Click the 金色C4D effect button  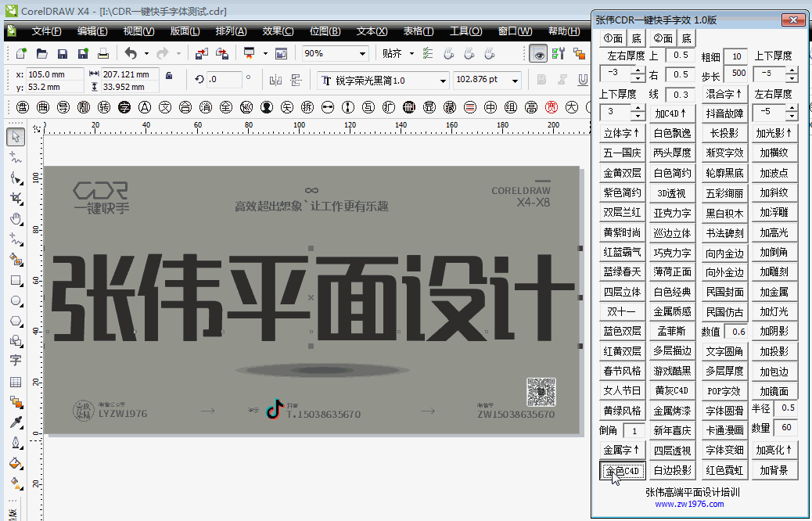[x=623, y=470]
